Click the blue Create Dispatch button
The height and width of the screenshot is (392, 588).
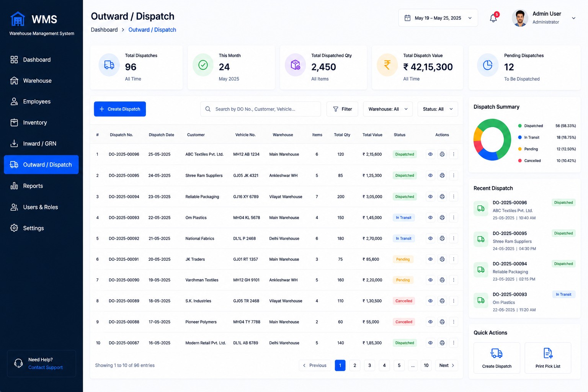point(120,109)
